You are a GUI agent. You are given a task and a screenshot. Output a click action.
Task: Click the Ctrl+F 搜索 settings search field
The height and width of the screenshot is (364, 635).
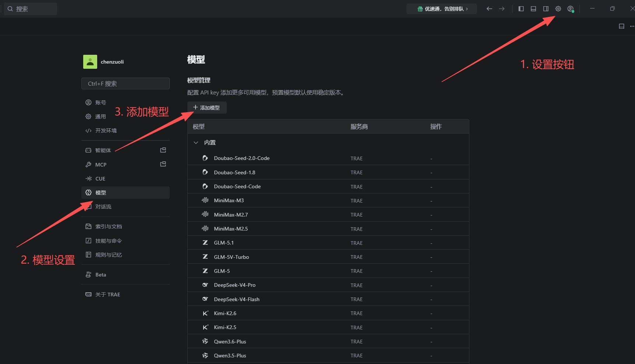pos(126,83)
